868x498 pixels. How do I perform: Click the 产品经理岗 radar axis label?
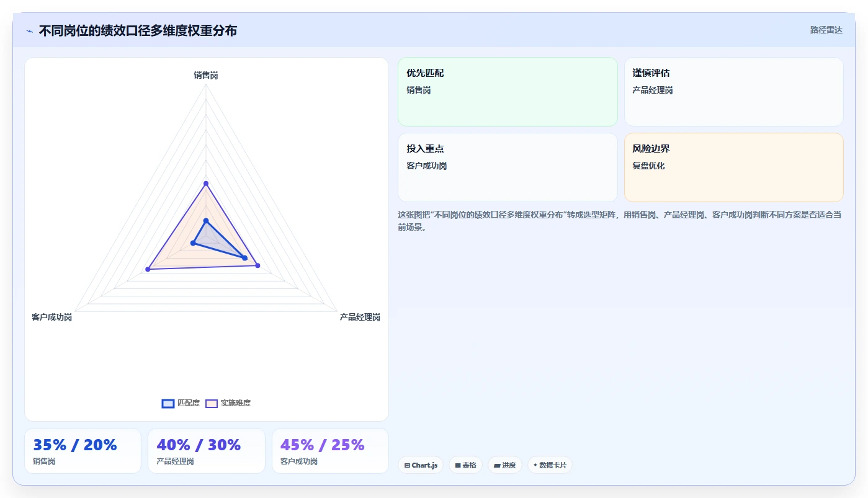click(x=360, y=317)
